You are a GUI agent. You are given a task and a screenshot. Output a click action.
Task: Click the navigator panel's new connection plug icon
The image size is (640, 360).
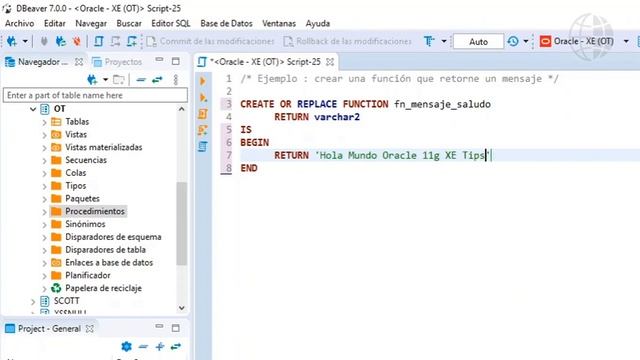pos(92,80)
